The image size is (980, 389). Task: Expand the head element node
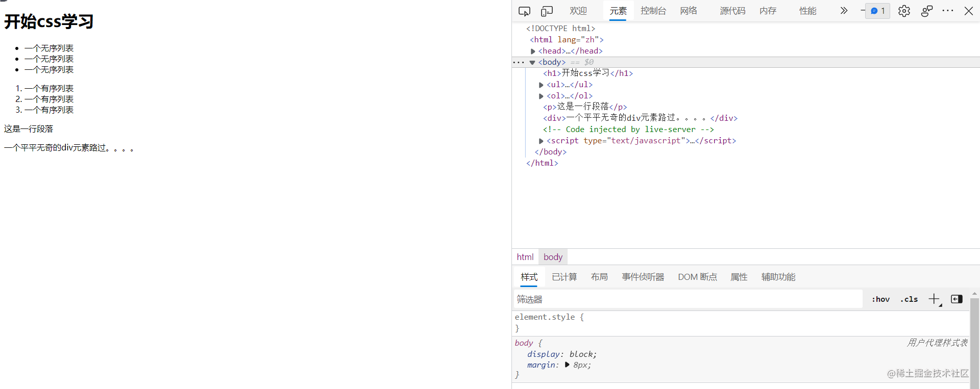click(x=533, y=51)
